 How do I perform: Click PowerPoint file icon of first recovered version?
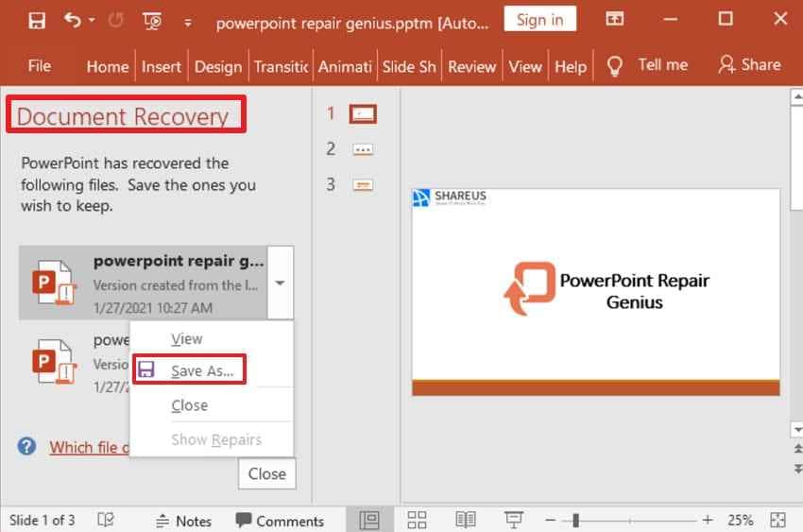tap(54, 283)
